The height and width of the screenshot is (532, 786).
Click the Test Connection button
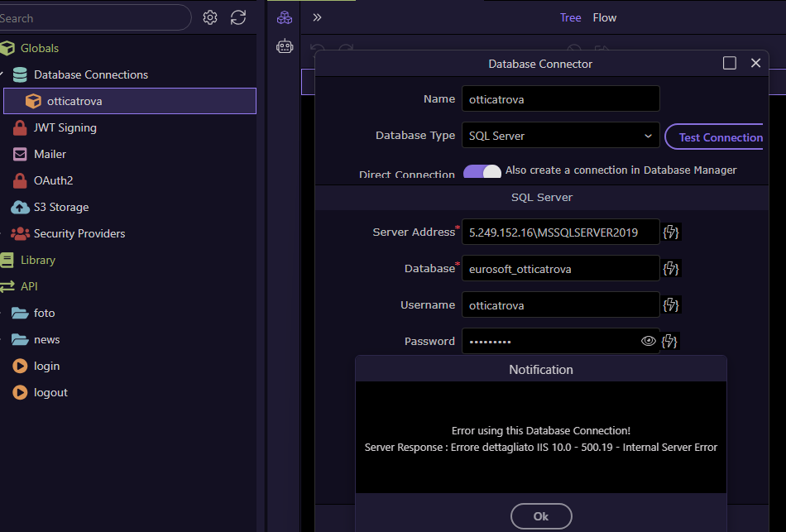717,137
